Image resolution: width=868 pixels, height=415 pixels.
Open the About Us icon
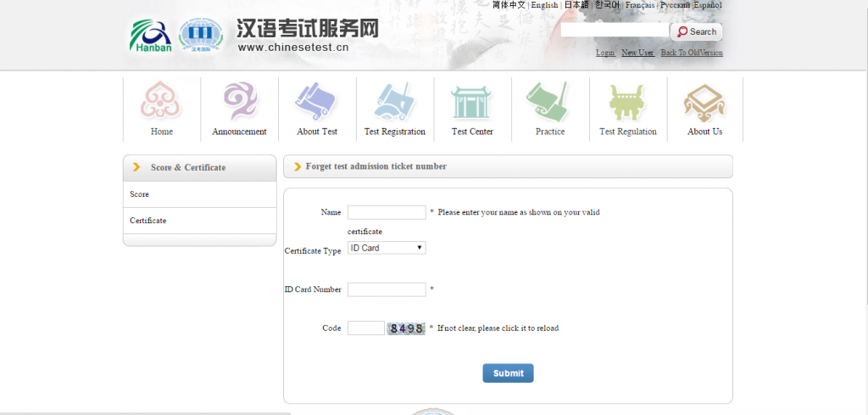[704, 102]
